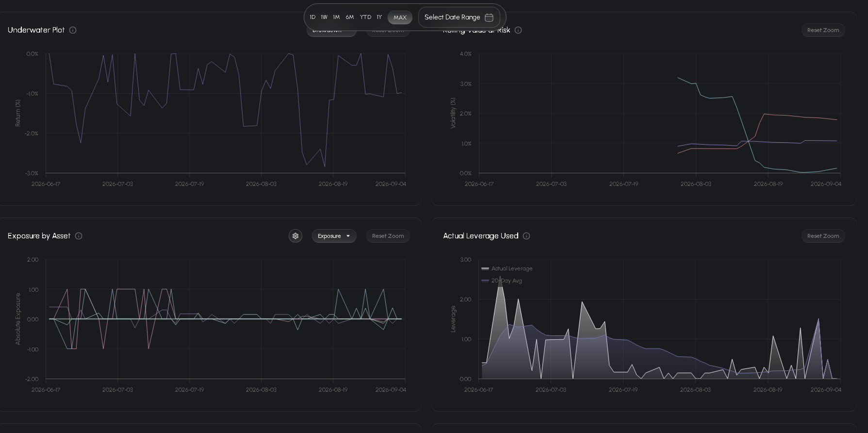Select the 1D time range
Image resolution: width=868 pixels, height=433 pixels.
point(312,17)
